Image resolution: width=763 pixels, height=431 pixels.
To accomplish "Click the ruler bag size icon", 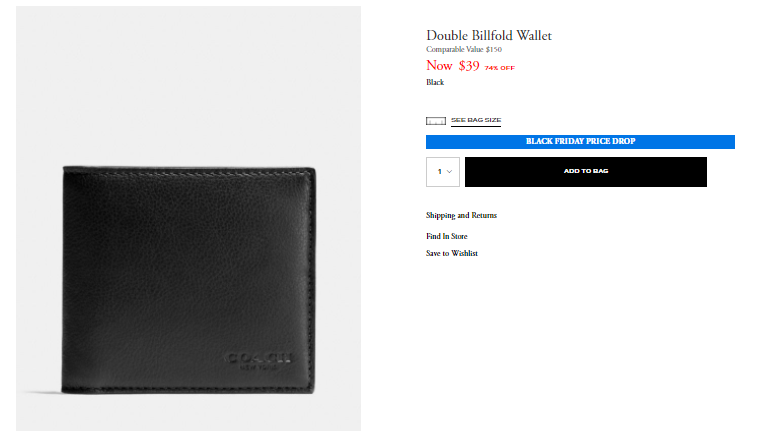I will [x=436, y=121].
